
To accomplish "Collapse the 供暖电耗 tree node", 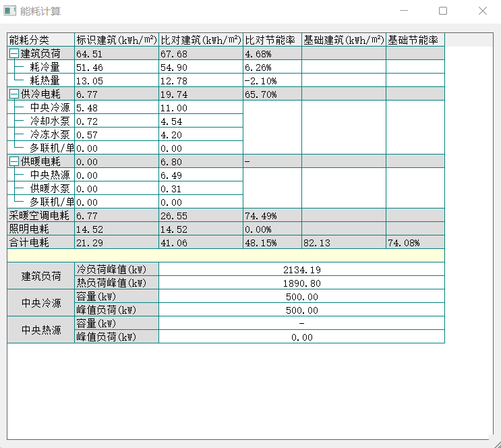I will (x=14, y=162).
